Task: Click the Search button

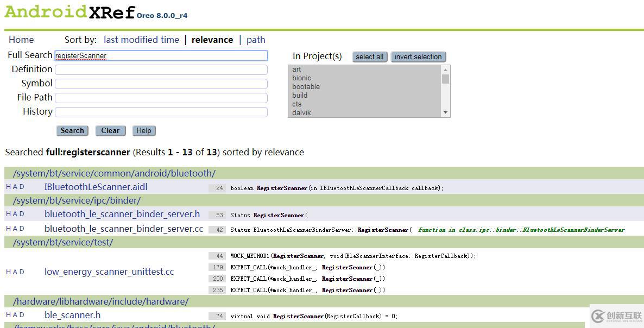Action: tap(72, 130)
